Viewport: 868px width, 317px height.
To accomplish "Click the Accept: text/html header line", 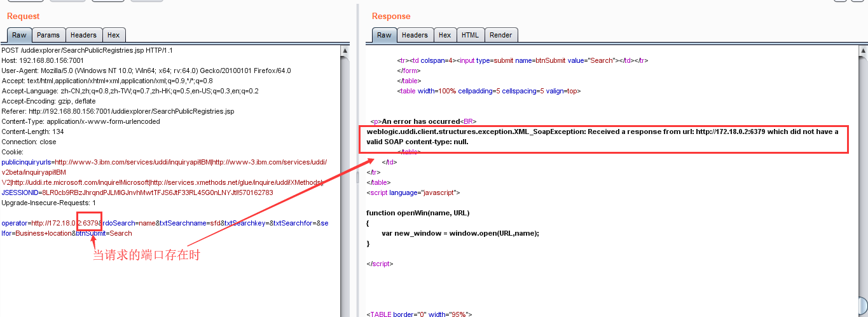I will pyautogui.click(x=107, y=81).
